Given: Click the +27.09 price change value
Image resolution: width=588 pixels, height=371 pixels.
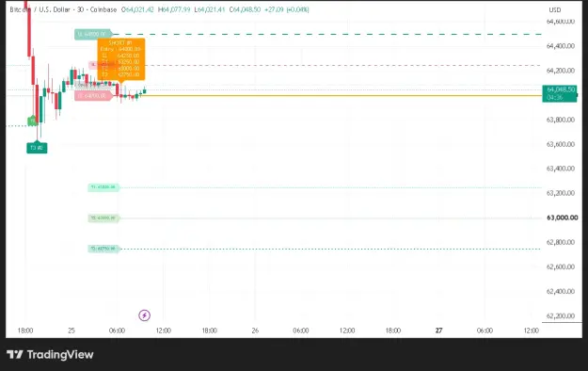Looking at the screenshot, I should click(274, 9).
